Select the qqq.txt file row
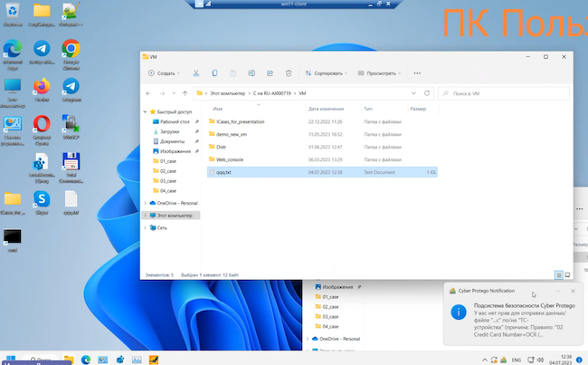Viewport: 588px width, 365px height. (322, 172)
